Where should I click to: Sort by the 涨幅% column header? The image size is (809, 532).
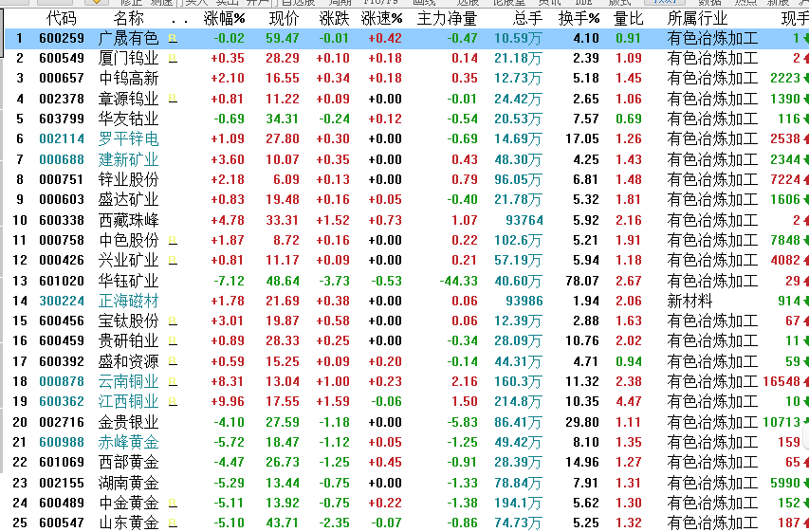coord(225,19)
